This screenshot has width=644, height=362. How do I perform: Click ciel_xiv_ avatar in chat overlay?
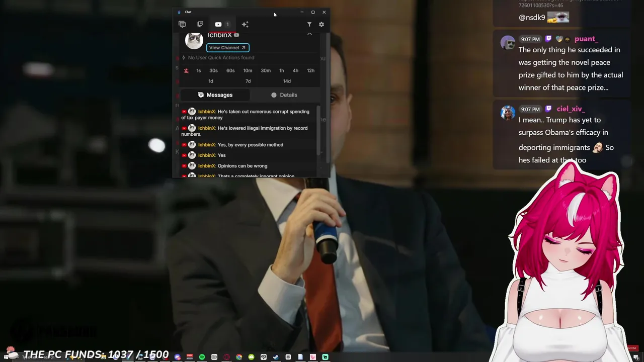click(508, 113)
